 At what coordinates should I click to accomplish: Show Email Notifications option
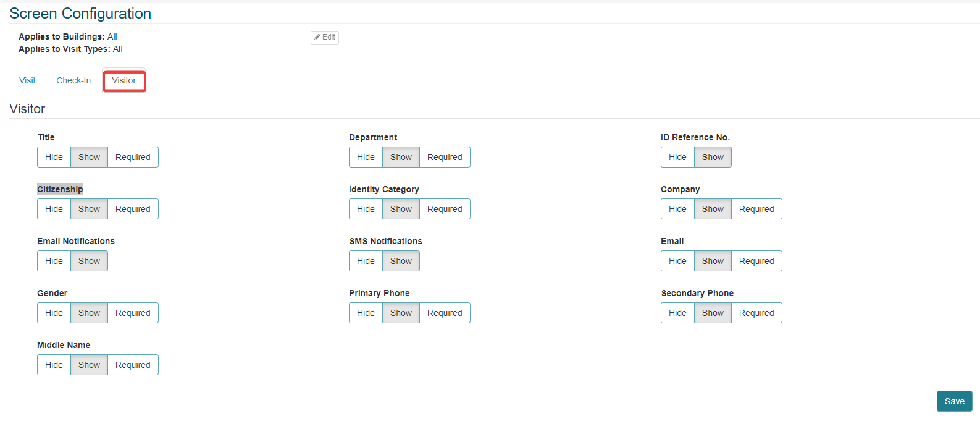[89, 261]
